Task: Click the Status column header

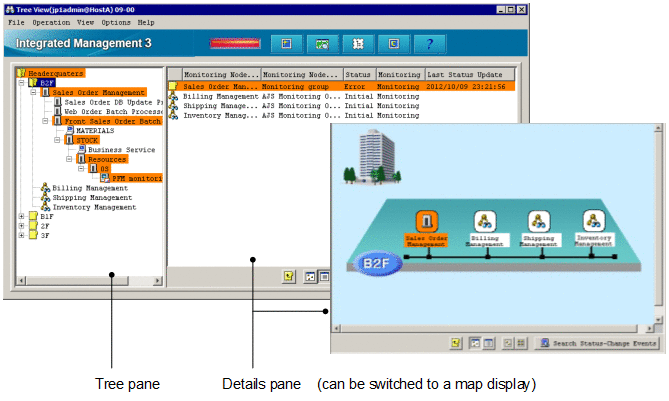Action: click(x=358, y=75)
